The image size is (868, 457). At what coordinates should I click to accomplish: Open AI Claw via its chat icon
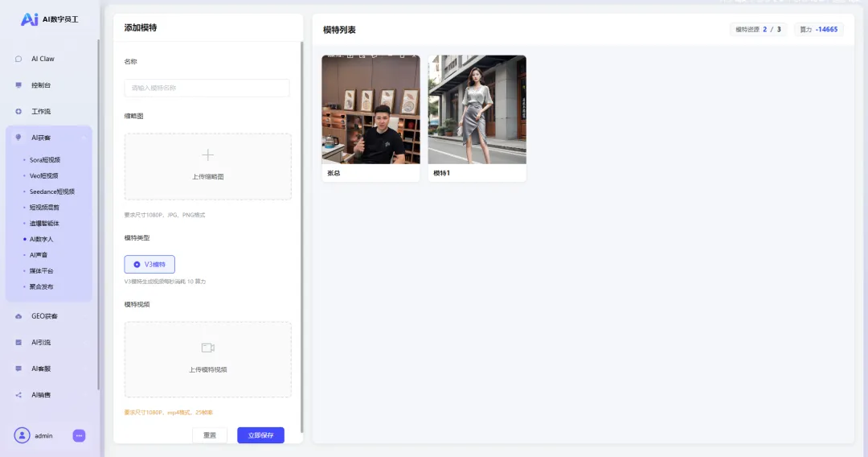pos(18,59)
